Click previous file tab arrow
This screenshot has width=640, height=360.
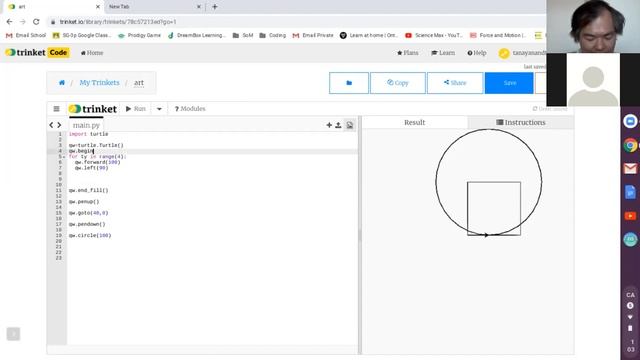coord(51,125)
